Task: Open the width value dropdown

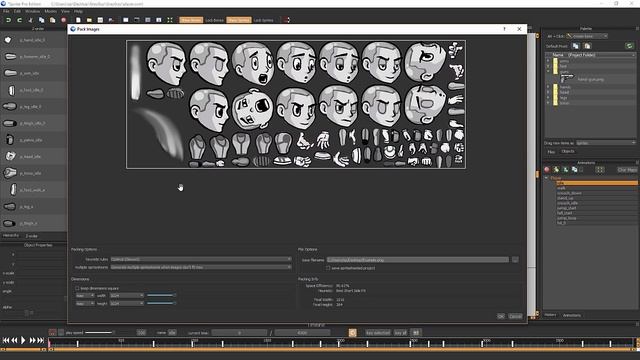Action: 127,296
